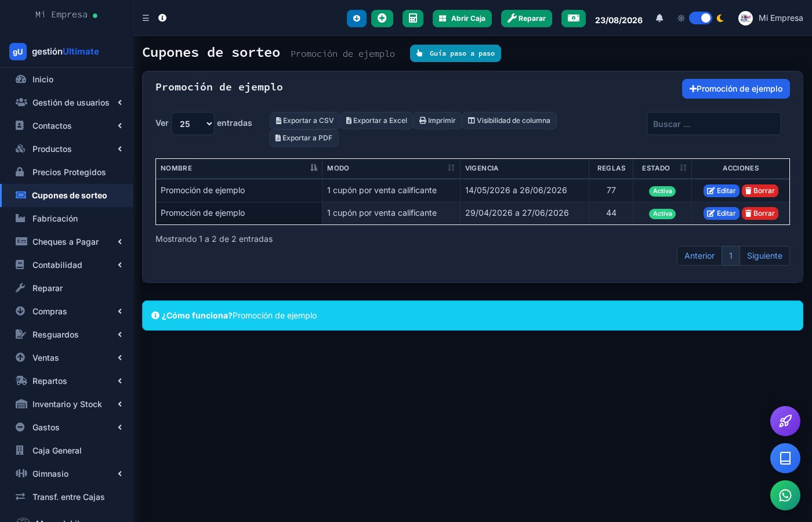Go to Inicio in sidebar
Image resolution: width=812 pixels, height=522 pixels.
(67, 79)
